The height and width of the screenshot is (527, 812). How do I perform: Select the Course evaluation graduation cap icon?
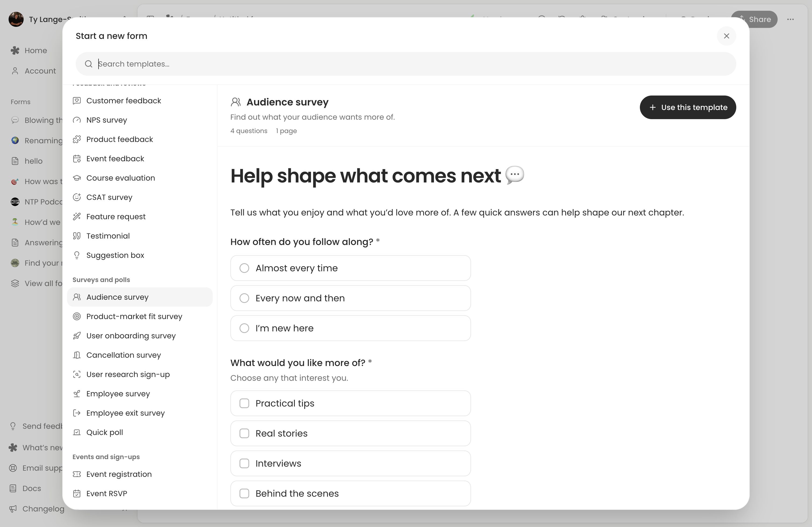[x=77, y=178]
